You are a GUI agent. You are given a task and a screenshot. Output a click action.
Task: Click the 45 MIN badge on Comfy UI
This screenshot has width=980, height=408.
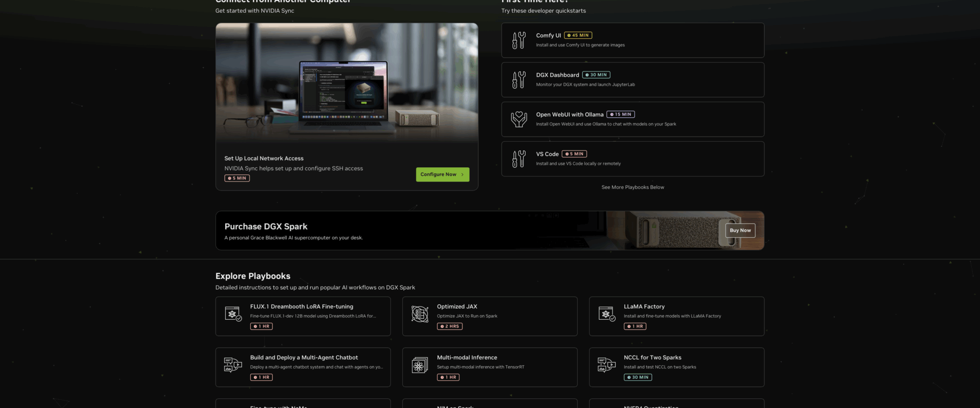[578, 36]
